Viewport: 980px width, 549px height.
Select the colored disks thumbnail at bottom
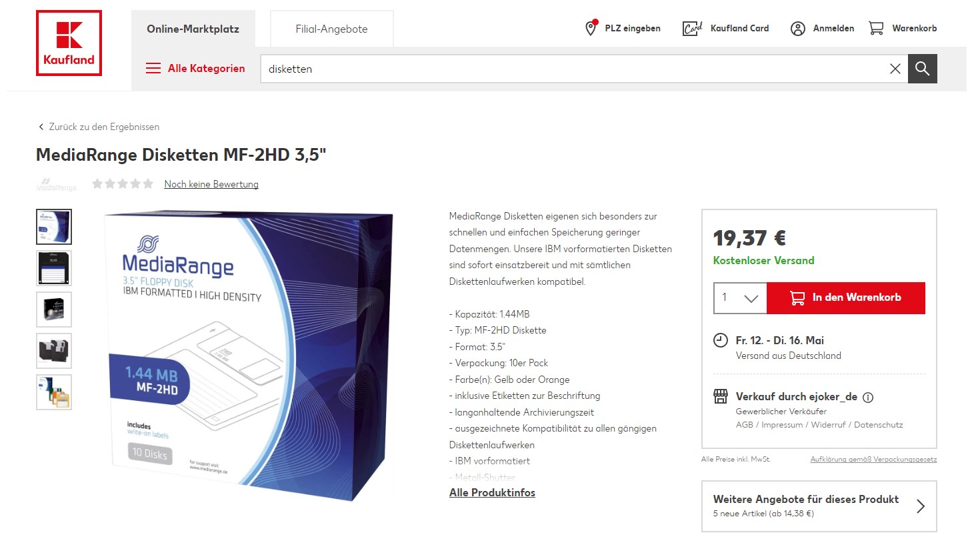[54, 392]
